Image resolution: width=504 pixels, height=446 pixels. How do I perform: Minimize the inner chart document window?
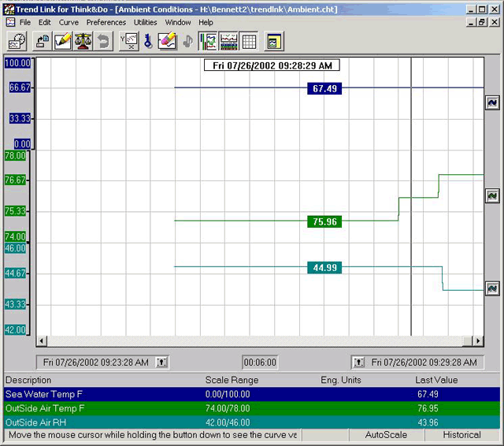pos(471,22)
